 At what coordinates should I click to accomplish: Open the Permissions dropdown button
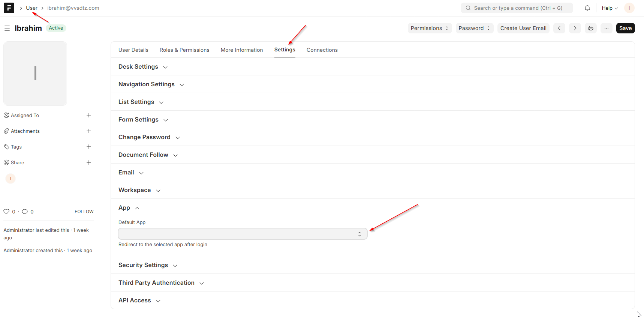click(429, 28)
